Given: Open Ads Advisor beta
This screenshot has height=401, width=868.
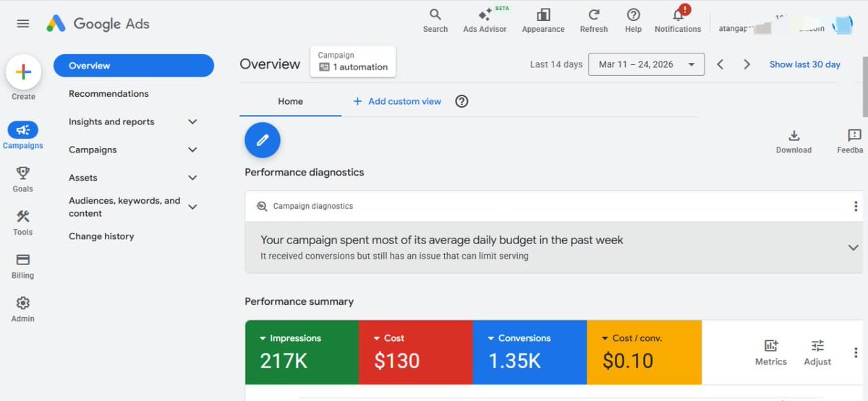Looking at the screenshot, I should (485, 20).
